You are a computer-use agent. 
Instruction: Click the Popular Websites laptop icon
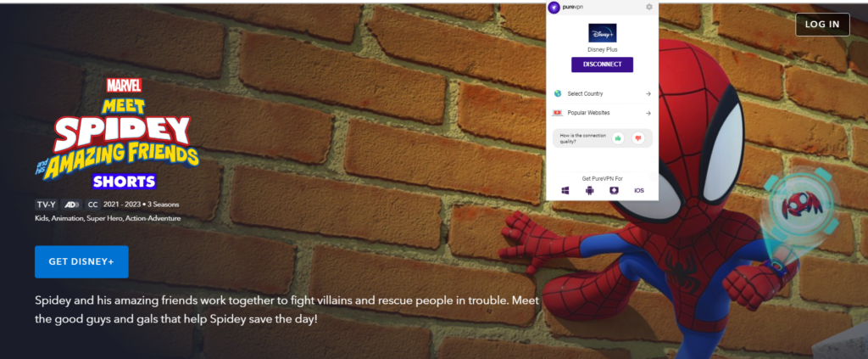pyautogui.click(x=558, y=113)
